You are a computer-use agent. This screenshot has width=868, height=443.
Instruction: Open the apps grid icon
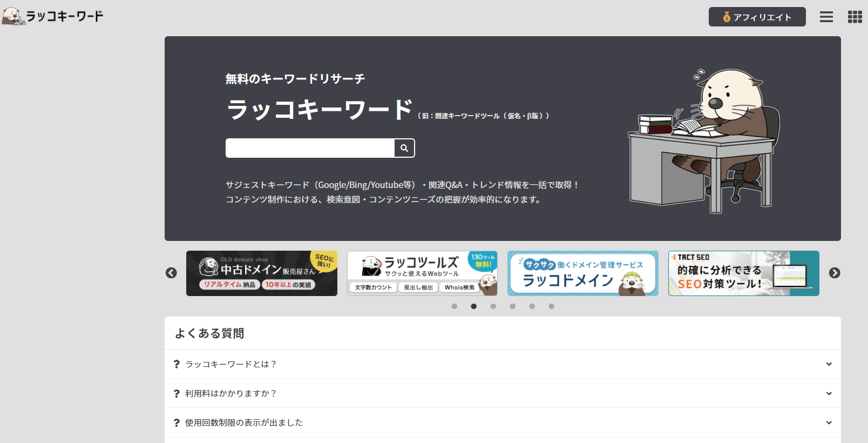(855, 17)
